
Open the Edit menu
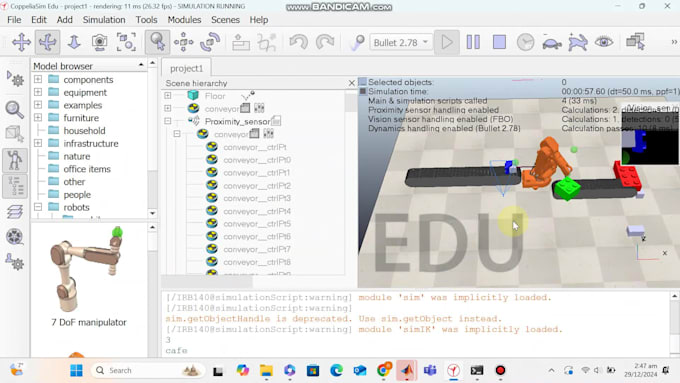click(x=39, y=20)
